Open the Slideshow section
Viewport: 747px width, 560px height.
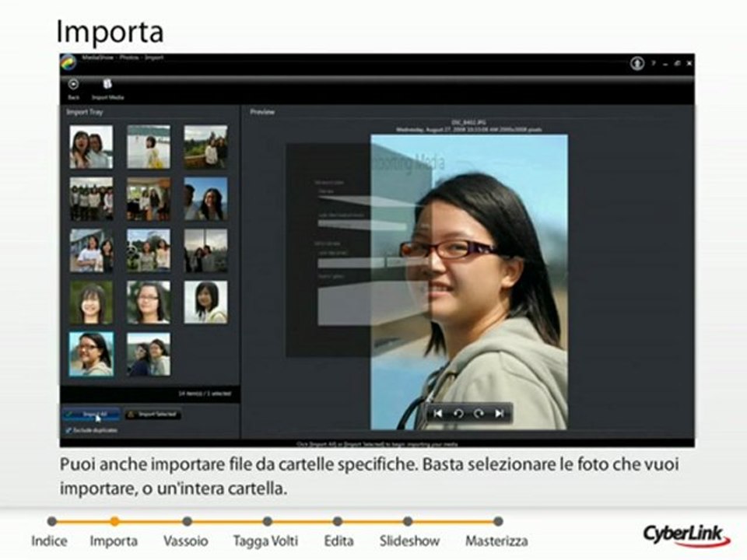tap(409, 541)
